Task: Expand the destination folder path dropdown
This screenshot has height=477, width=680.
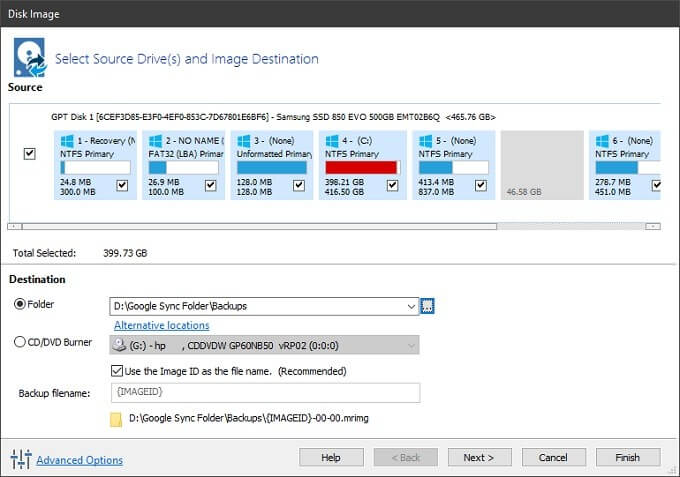Action: point(411,306)
